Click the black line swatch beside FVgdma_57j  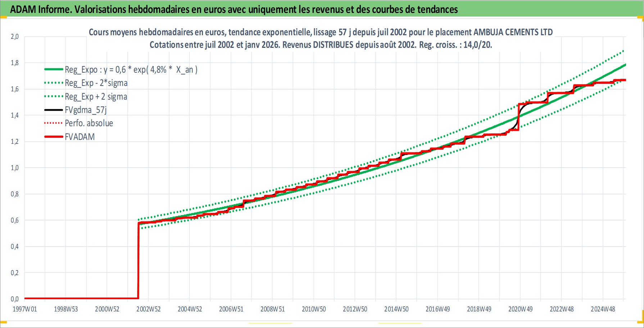click(x=54, y=110)
